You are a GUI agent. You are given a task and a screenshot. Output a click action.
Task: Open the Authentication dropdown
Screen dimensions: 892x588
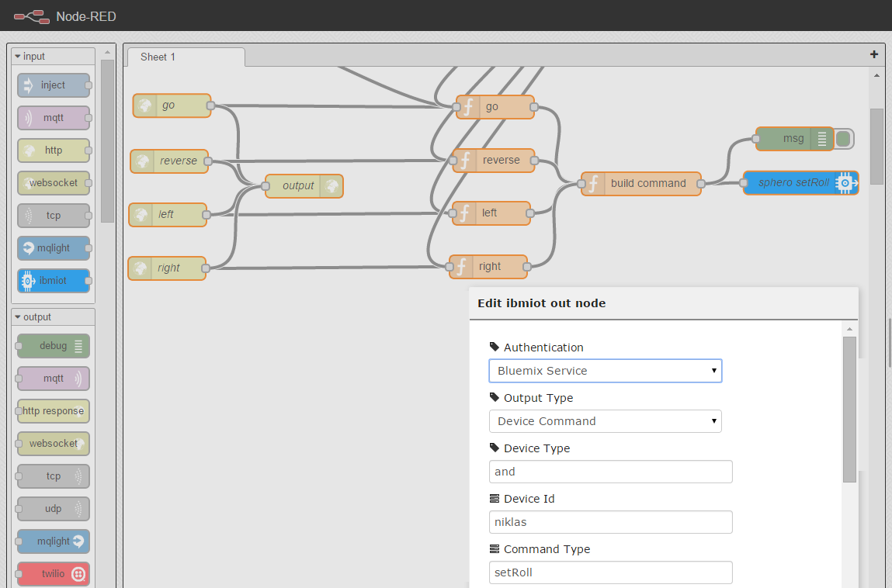click(606, 371)
